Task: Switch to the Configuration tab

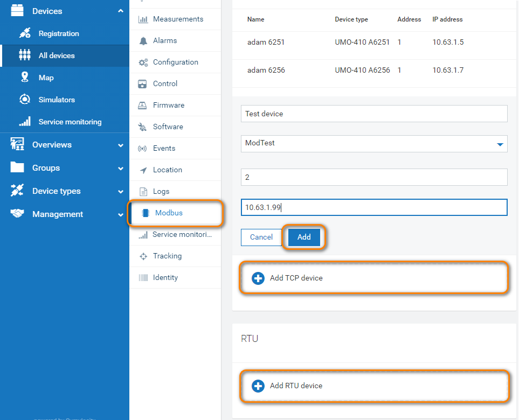Action: click(175, 62)
